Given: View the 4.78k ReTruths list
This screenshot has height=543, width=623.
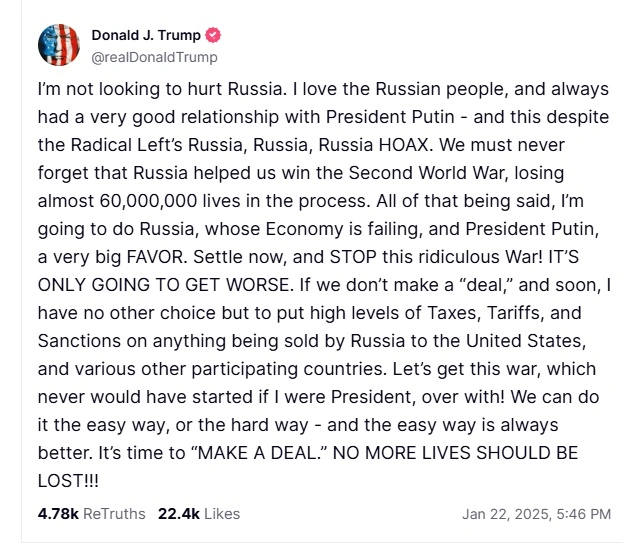Looking at the screenshot, I should 91,513.
